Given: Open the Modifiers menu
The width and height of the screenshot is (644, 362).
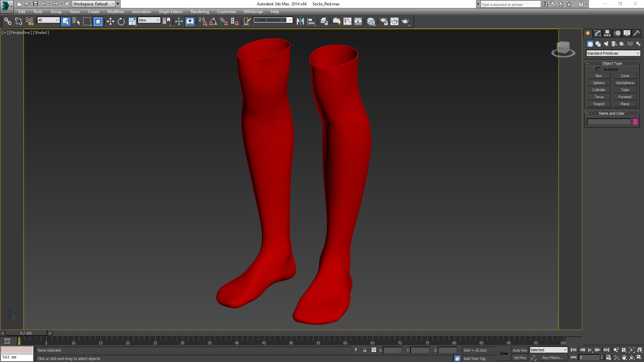Looking at the screenshot, I should pyautogui.click(x=115, y=11).
